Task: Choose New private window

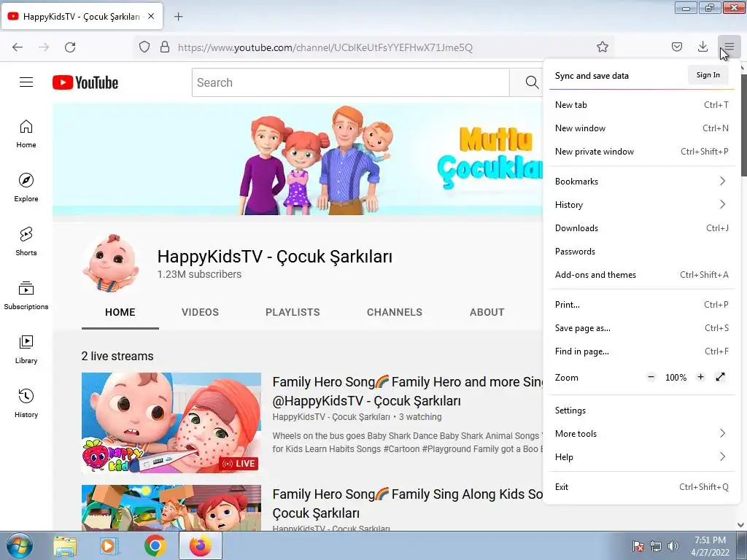Action: pos(641,152)
